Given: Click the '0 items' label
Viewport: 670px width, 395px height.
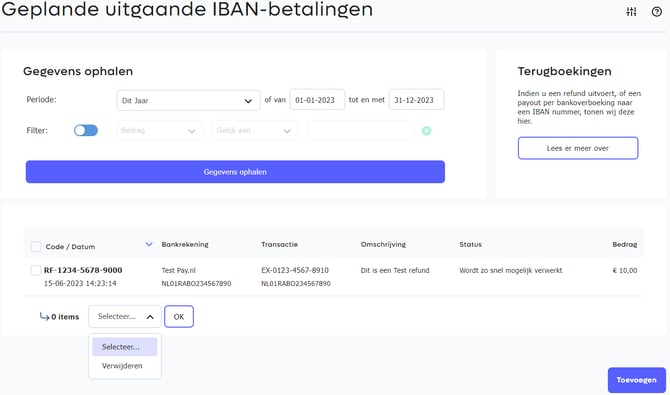Looking at the screenshot, I should pos(65,317).
